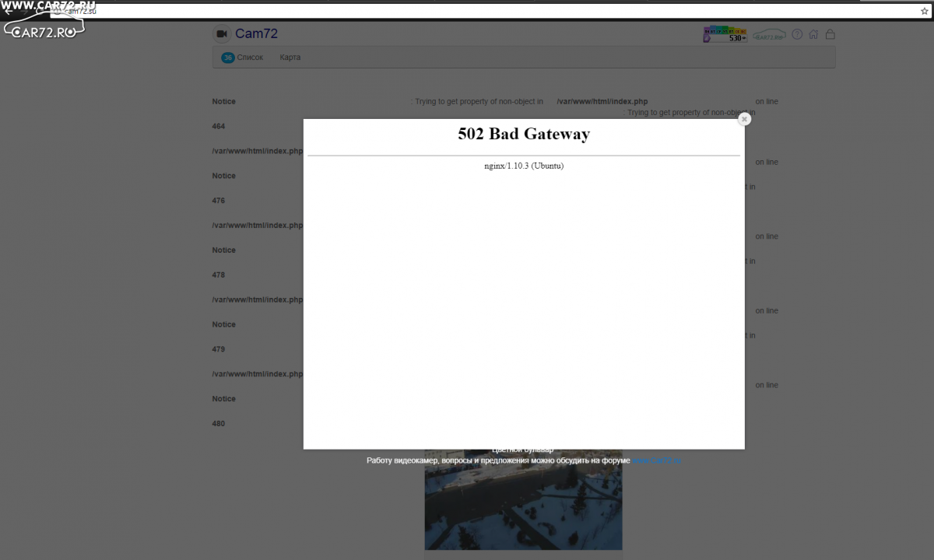Select the 'nginx/1.10.3 (Ubuntu)' text

pyautogui.click(x=524, y=166)
